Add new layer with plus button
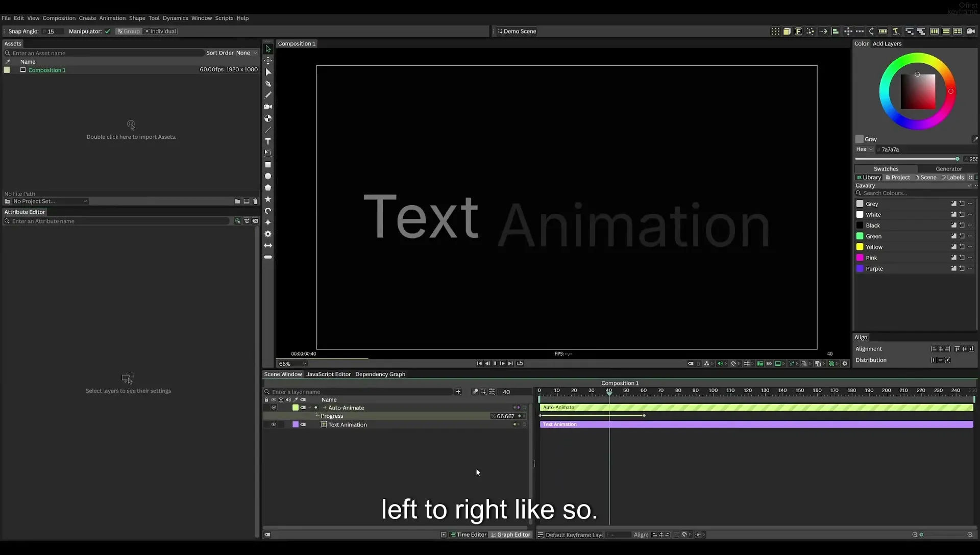This screenshot has height=555, width=980. point(458,392)
